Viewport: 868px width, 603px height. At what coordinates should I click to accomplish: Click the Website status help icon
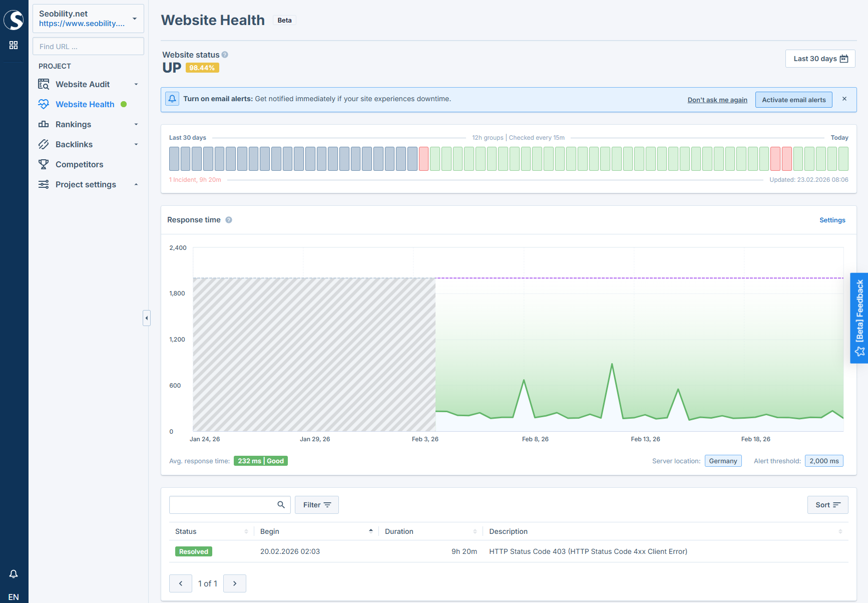pyautogui.click(x=225, y=55)
